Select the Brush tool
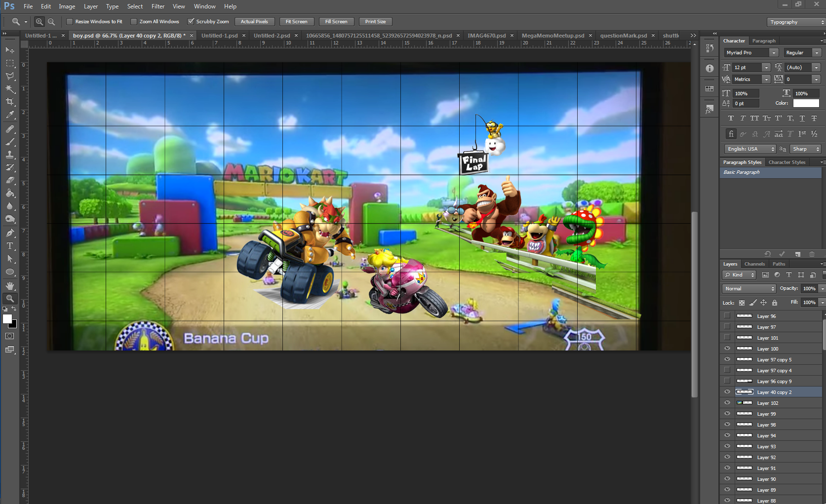Screen dimensions: 826x504 [x=10, y=142]
